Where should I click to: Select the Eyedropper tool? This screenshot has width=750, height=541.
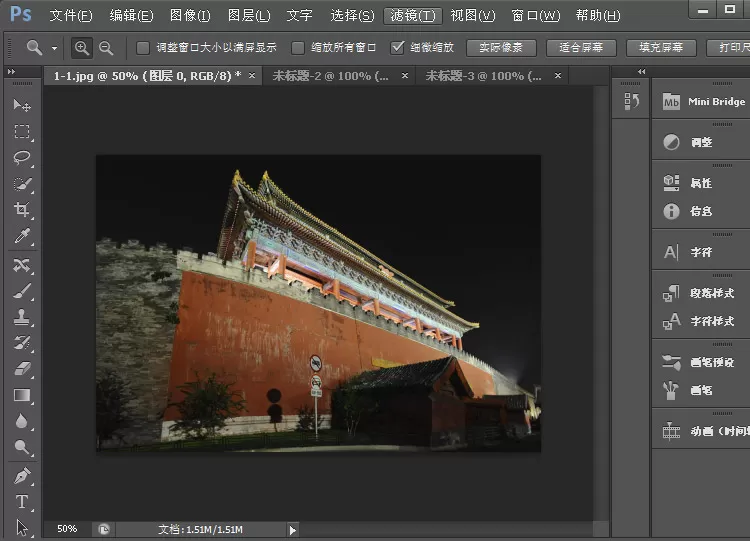[x=22, y=236]
